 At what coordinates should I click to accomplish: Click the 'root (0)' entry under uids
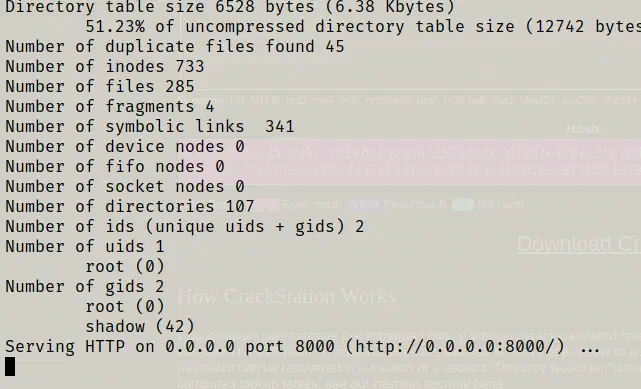pos(125,266)
